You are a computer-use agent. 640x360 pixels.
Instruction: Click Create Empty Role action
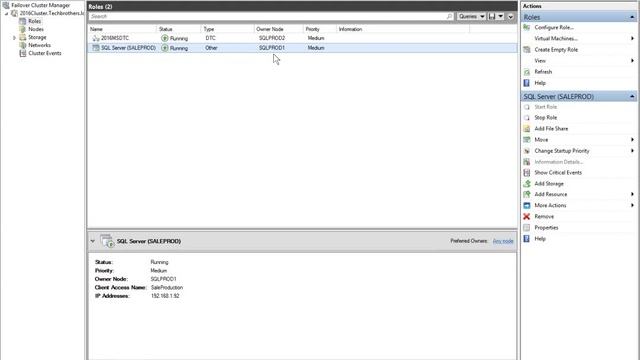556,49
